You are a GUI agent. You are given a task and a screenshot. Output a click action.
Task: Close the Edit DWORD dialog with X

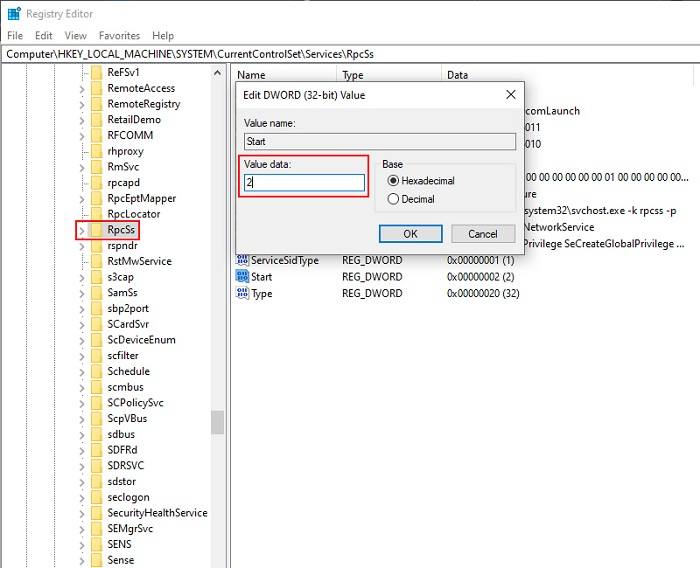[511, 94]
